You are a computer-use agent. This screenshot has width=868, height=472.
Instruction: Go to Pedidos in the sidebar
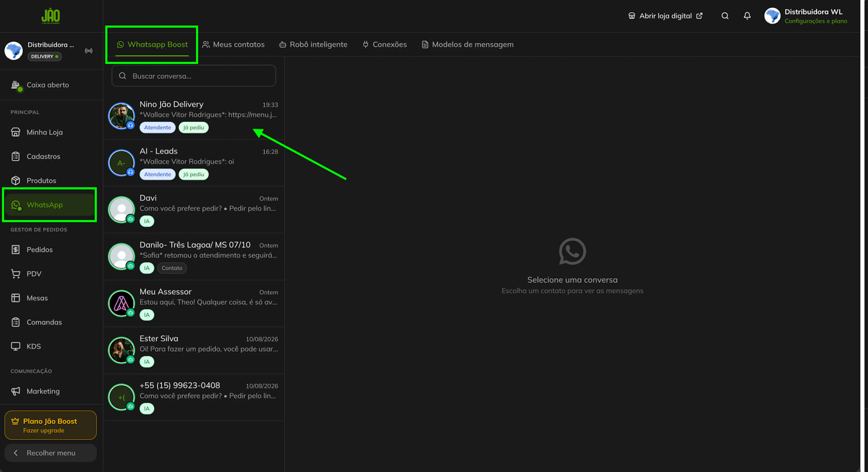click(x=51, y=250)
